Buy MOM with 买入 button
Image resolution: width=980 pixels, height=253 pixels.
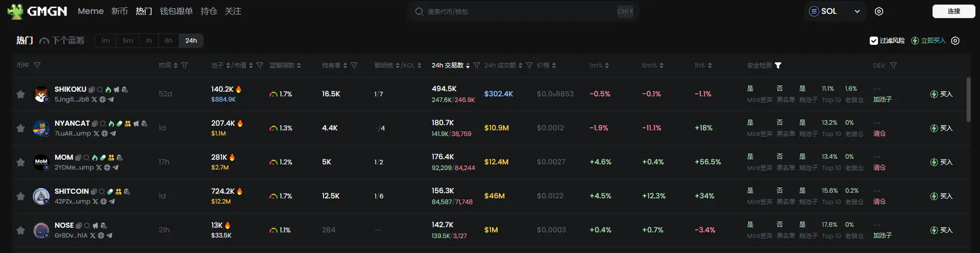pyautogui.click(x=941, y=162)
